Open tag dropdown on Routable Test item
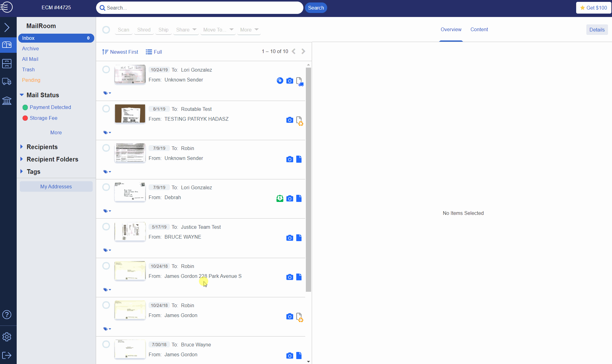 pyautogui.click(x=107, y=132)
